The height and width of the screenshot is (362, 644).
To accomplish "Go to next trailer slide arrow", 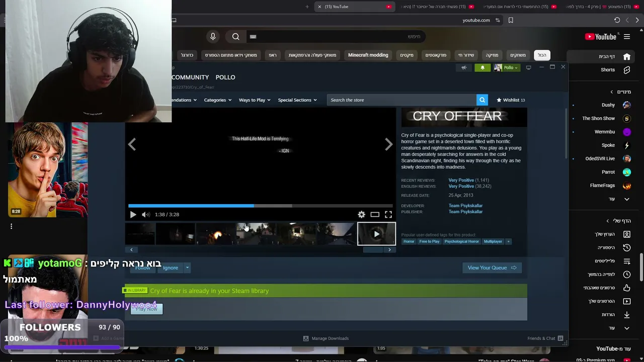I will coord(388,145).
